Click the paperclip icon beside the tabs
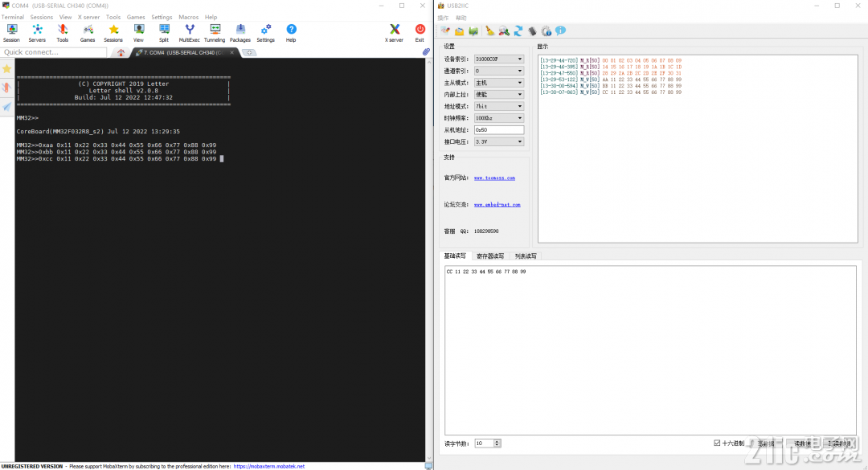Screen dimensions: 868x470 [x=426, y=52]
